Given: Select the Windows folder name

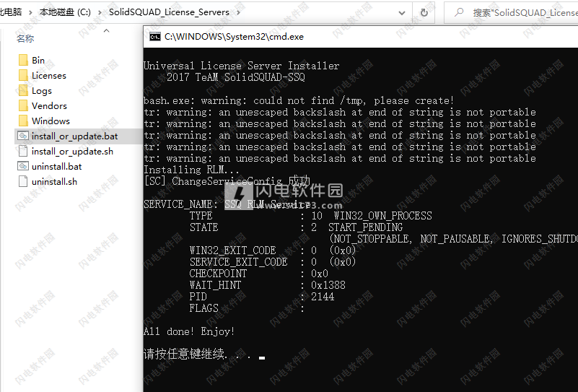Looking at the screenshot, I should 51,121.
